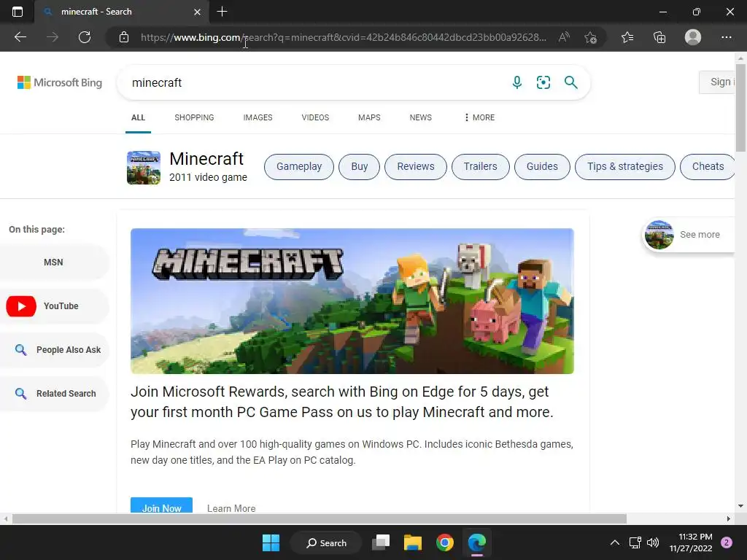Open the browser profile avatar
The image size is (747, 560).
[x=693, y=37]
